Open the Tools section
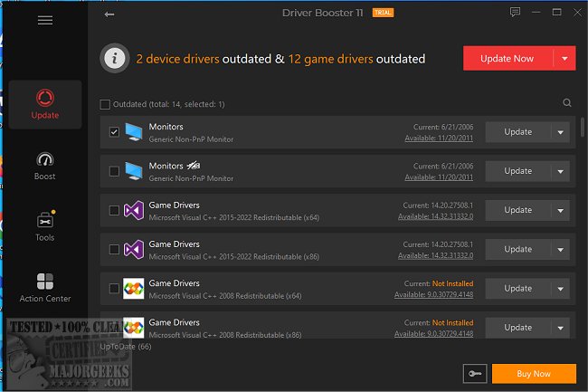Image resolution: width=588 pixels, height=392 pixels. (45, 226)
